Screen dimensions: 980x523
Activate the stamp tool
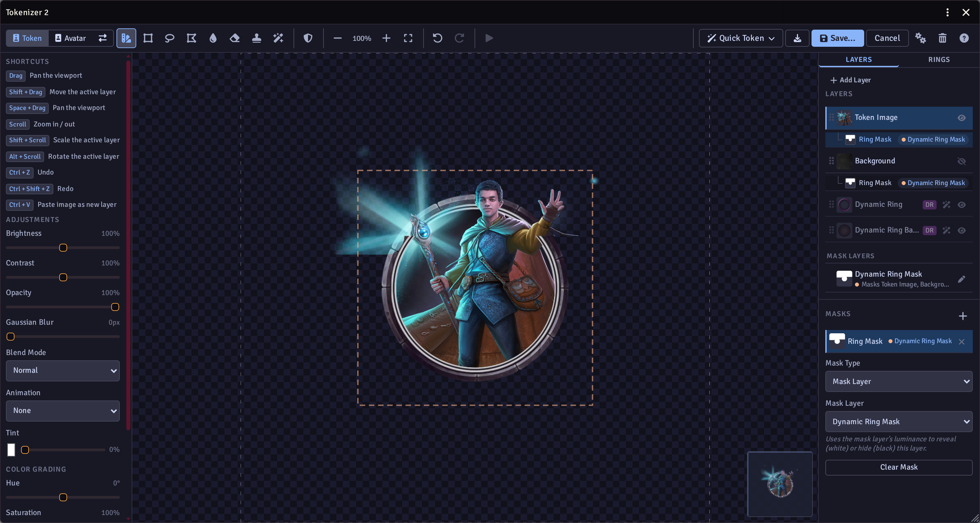(x=256, y=38)
